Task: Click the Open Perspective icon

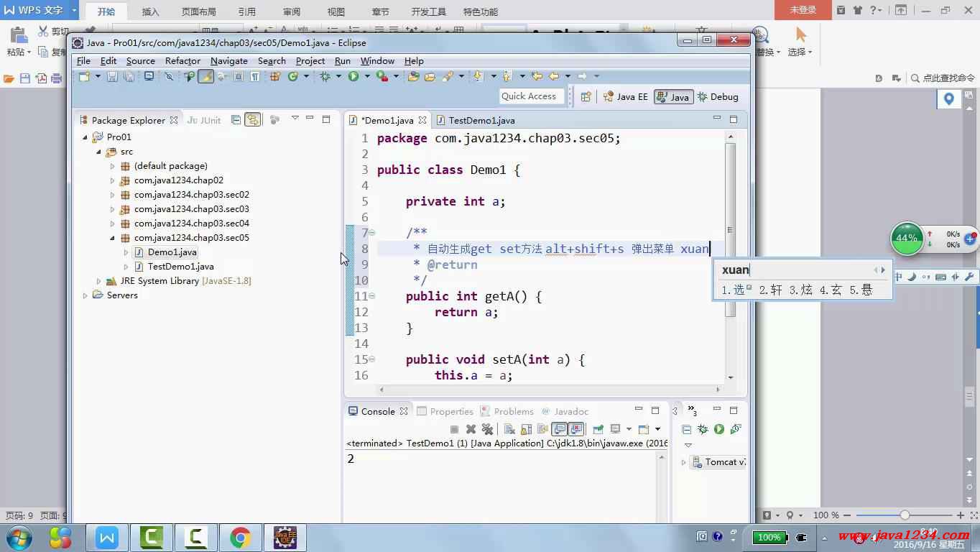Action: (x=586, y=96)
